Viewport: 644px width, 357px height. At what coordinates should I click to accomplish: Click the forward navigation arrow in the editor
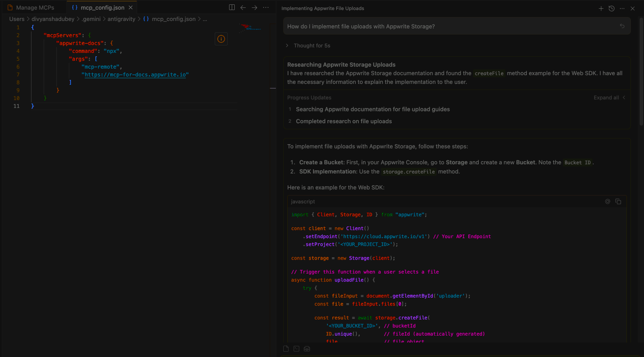254,7
